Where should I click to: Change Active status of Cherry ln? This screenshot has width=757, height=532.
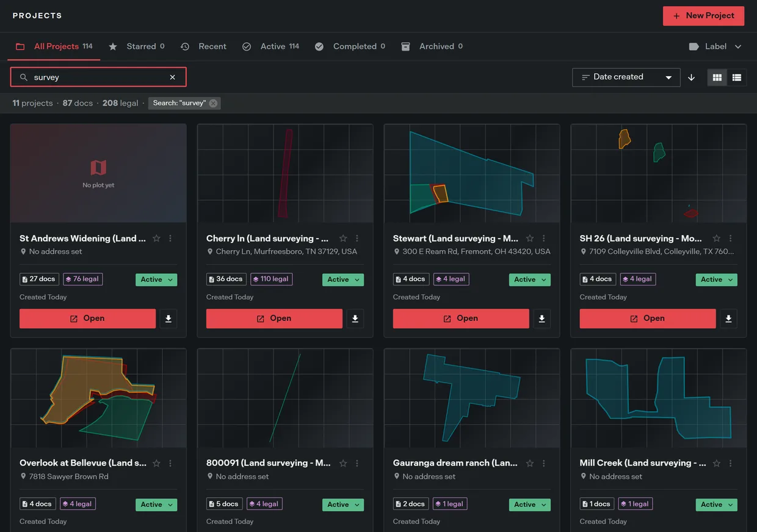pos(343,279)
